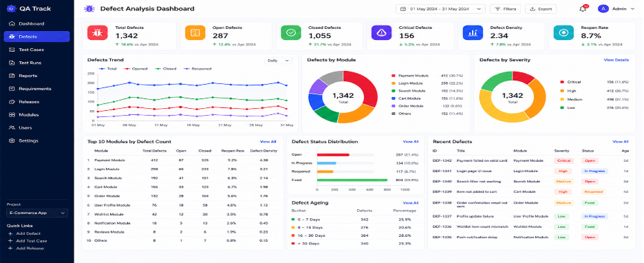
Task: Click the Users people icon in sidebar
Action: [12, 128]
